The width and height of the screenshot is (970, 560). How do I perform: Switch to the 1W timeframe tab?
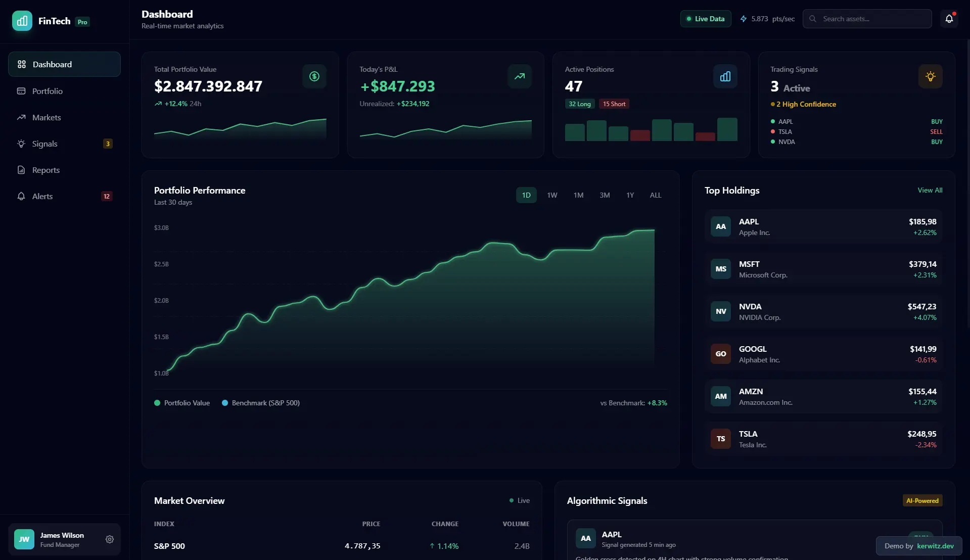(551, 195)
